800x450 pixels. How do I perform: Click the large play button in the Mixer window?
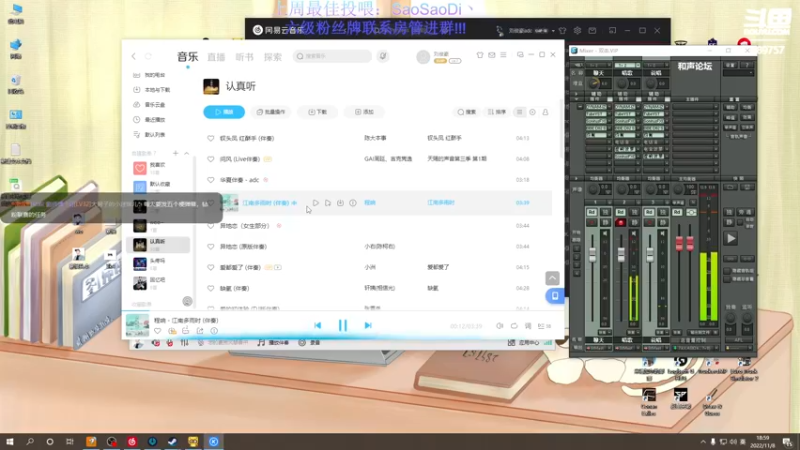click(x=731, y=238)
